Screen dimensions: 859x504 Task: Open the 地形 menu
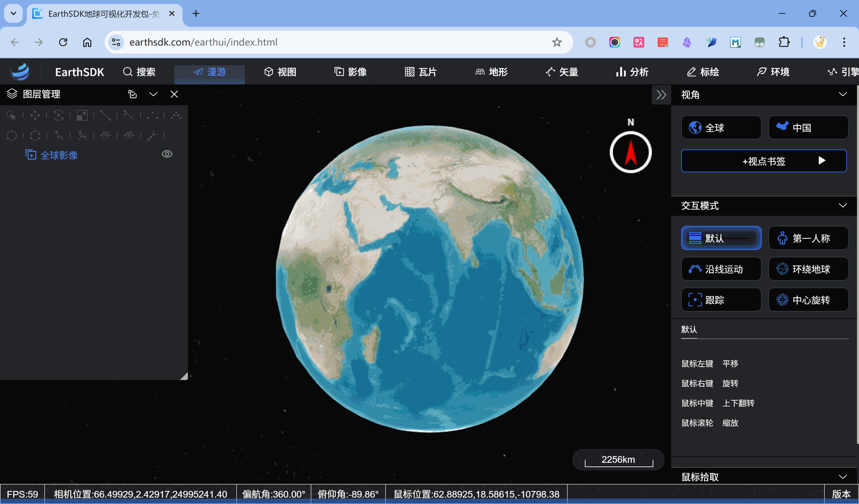coord(492,72)
